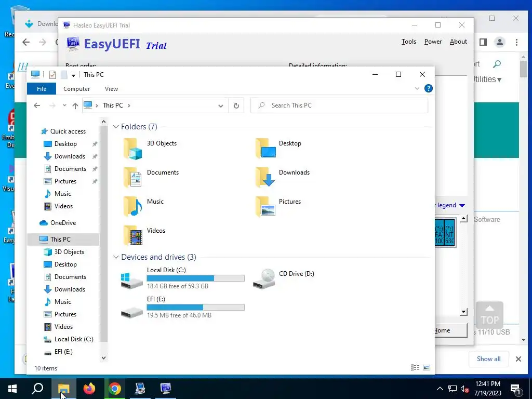
Task: Open the Documents folder in Folders group
Action: pos(132,177)
